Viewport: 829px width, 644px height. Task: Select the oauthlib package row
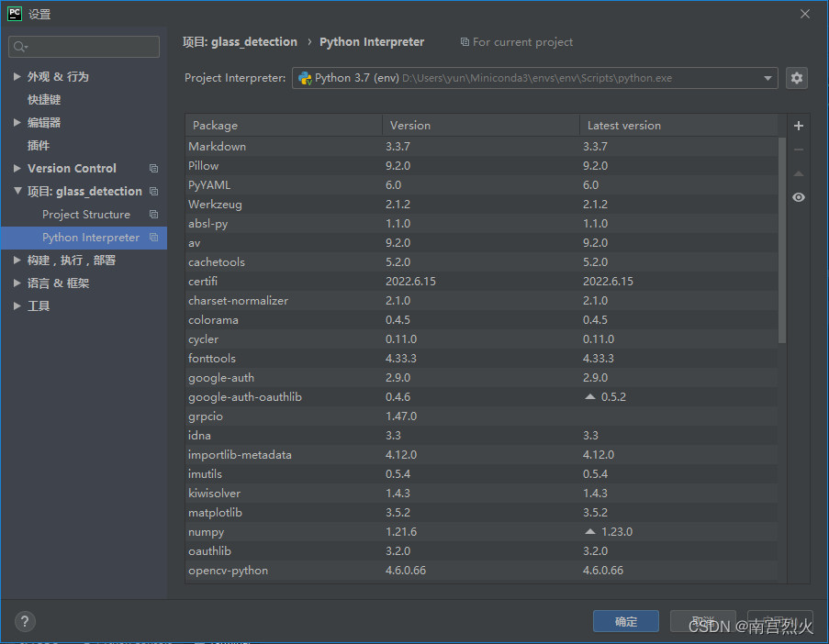pyautogui.click(x=482, y=551)
